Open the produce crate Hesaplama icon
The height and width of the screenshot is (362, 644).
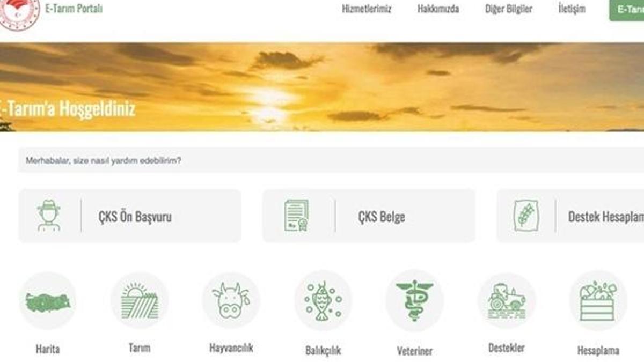tap(598, 300)
